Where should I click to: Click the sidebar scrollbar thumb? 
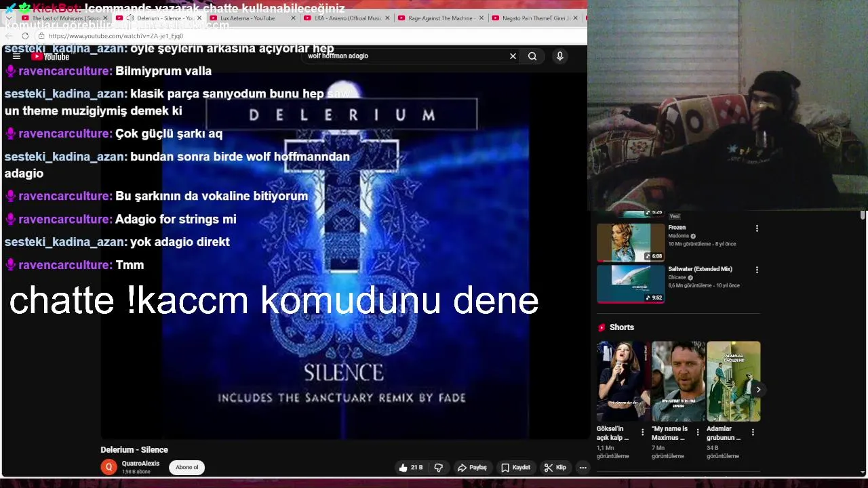click(x=863, y=216)
